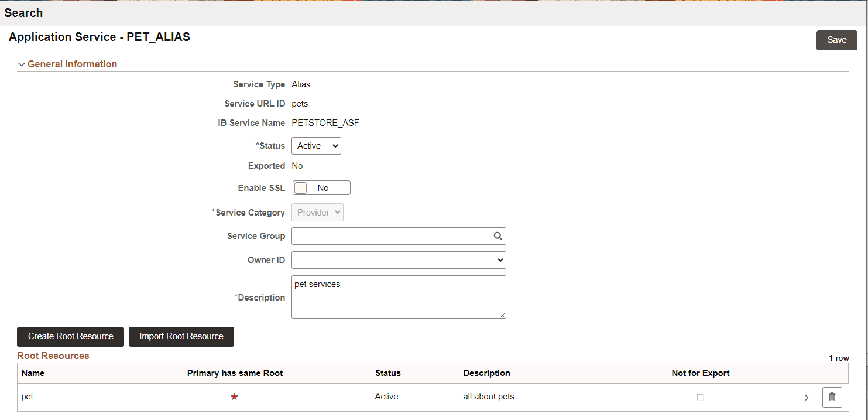Check the Not for Export checkbox
Viewport: 868px width, 420px height.
(700, 397)
